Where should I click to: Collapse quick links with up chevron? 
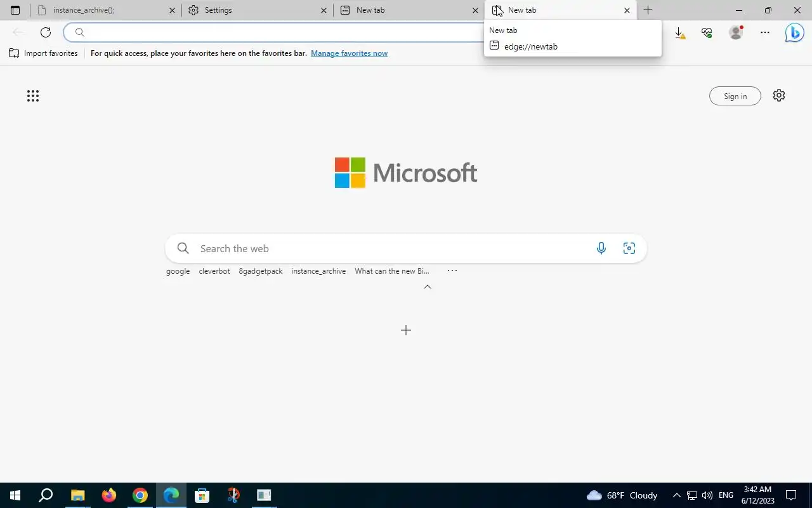pyautogui.click(x=428, y=287)
